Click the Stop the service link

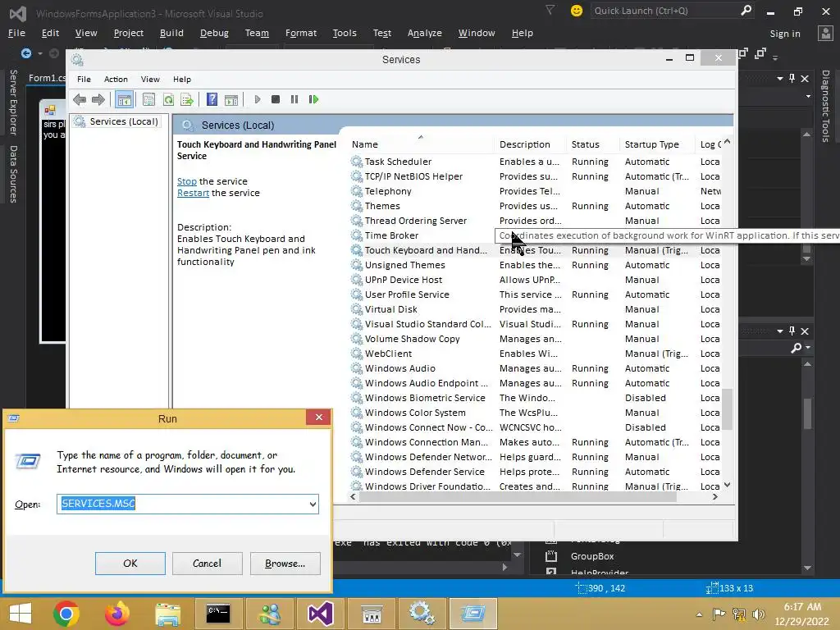(187, 181)
